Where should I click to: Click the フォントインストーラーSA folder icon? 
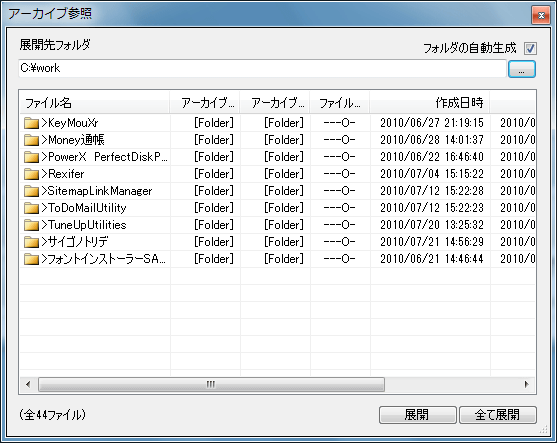pos(31,259)
